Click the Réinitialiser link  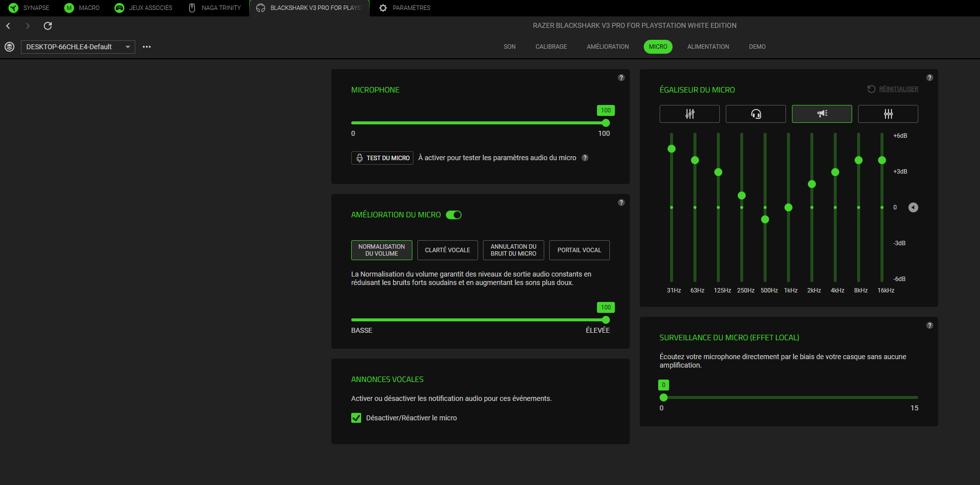[x=898, y=89]
